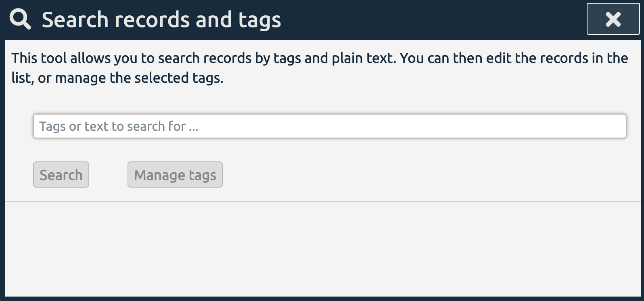Click the horizontal separator line under buttons

click(322, 201)
